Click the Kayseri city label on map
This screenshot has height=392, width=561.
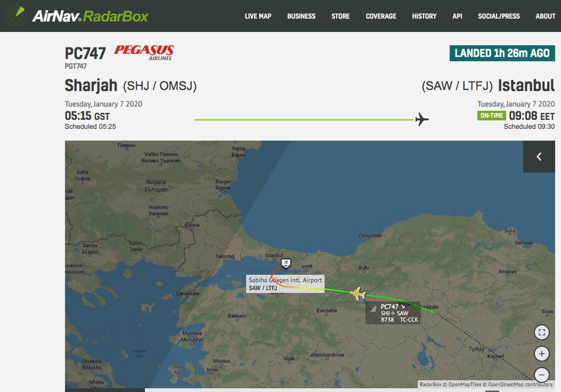pos(495,356)
